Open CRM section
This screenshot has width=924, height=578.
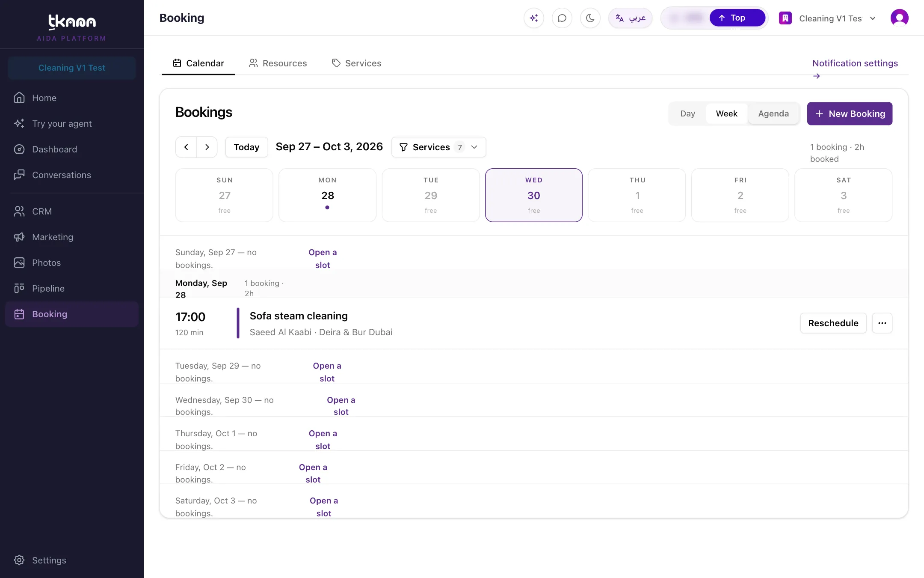[x=72, y=212]
